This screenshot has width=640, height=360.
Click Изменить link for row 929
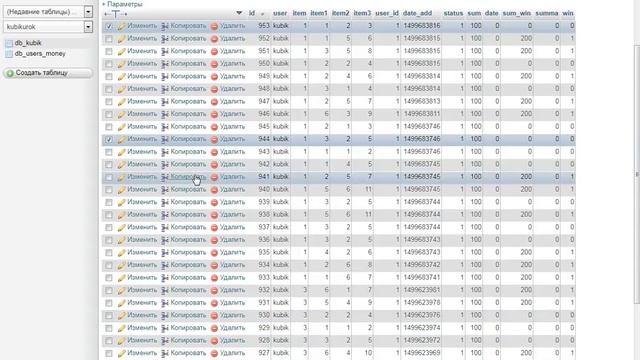(x=142, y=328)
